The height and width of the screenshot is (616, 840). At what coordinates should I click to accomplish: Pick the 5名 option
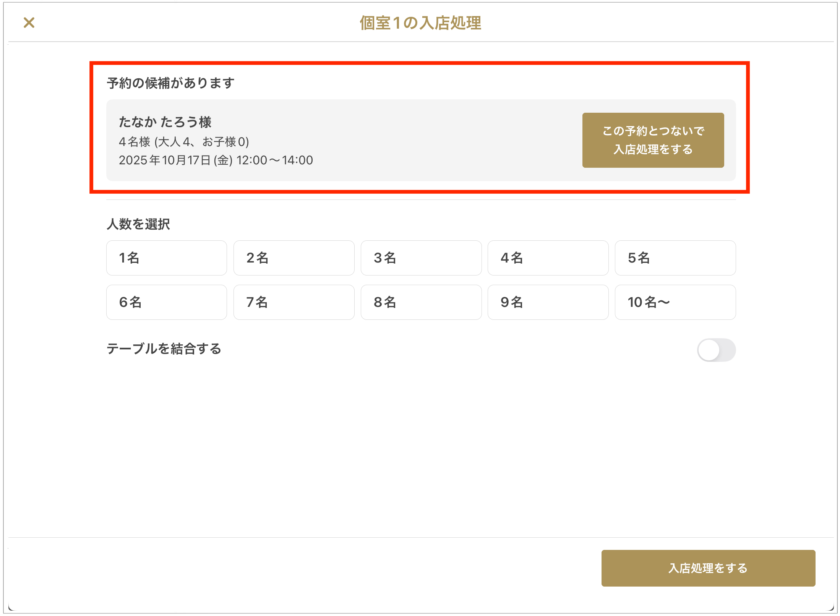point(675,258)
